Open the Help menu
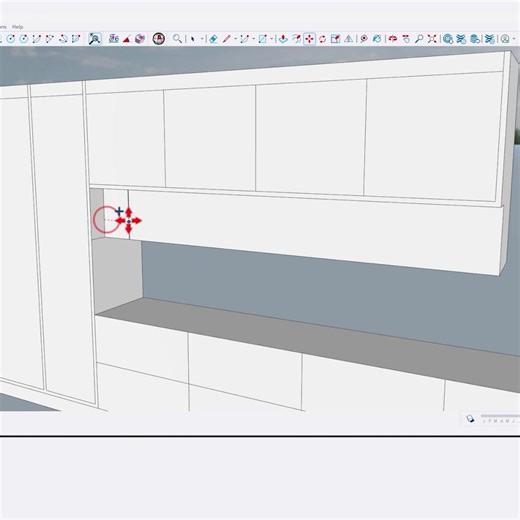Screen dimensions: 520x520 pyautogui.click(x=17, y=27)
